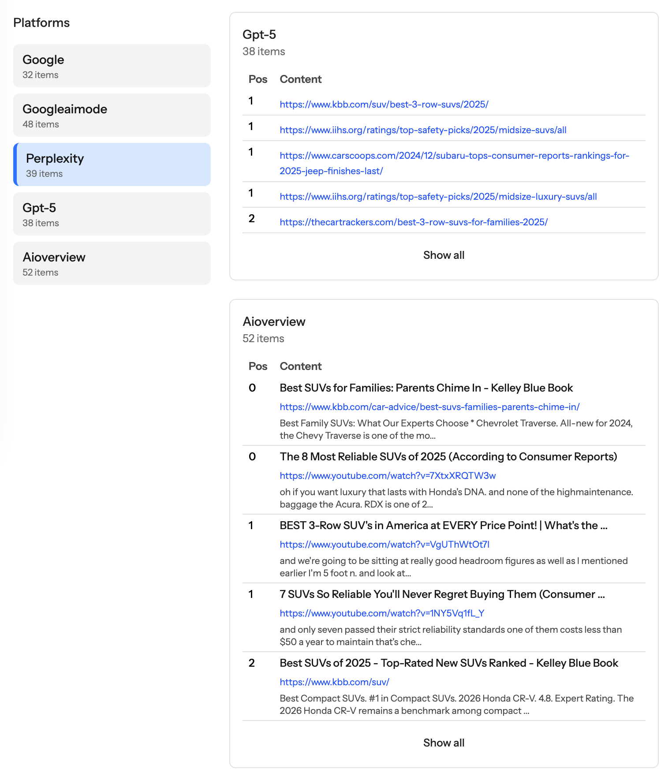Open YouTube link 7XtxXRQTW3w

pyautogui.click(x=388, y=476)
